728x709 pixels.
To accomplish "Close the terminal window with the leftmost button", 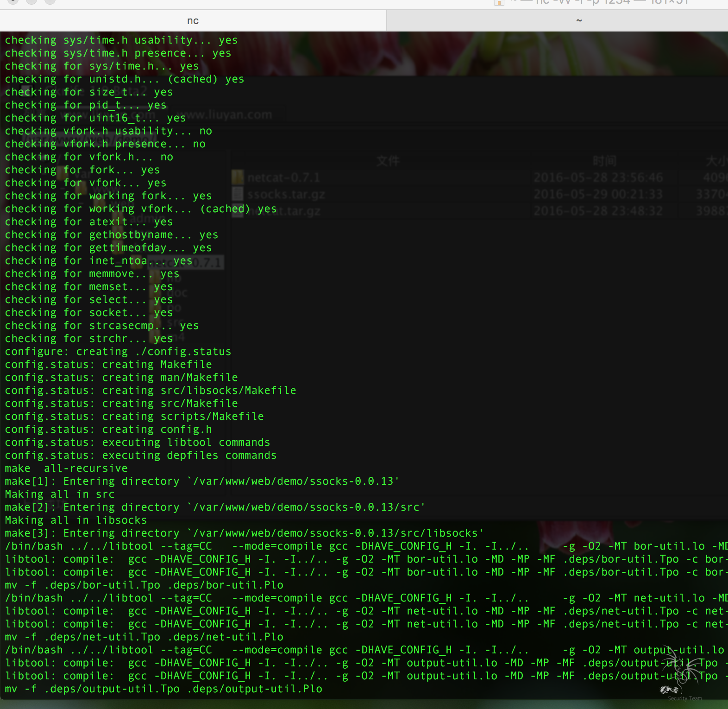I will (x=13, y=1).
